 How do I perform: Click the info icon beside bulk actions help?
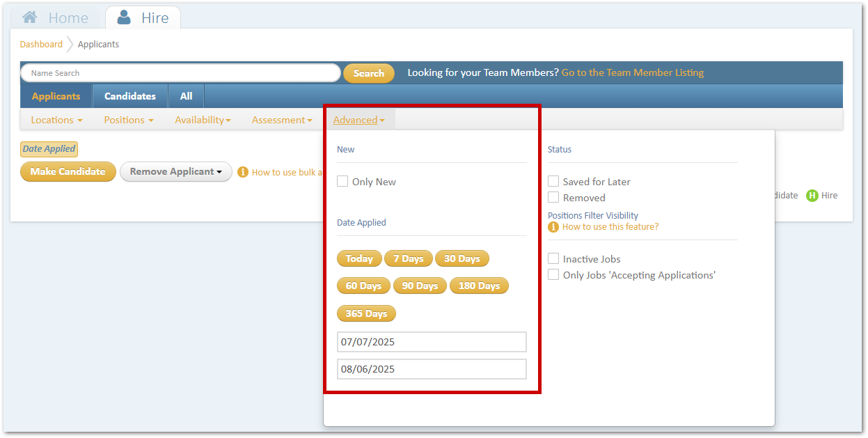pyautogui.click(x=243, y=172)
